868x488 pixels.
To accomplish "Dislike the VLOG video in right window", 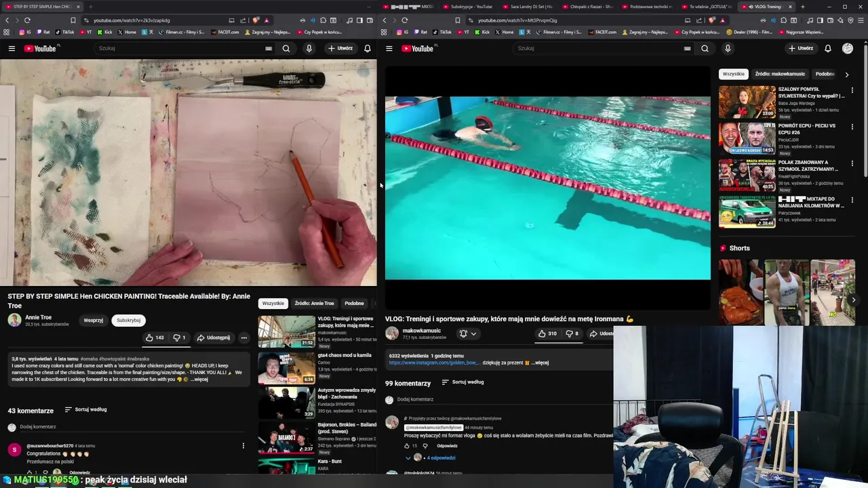I will click(572, 333).
